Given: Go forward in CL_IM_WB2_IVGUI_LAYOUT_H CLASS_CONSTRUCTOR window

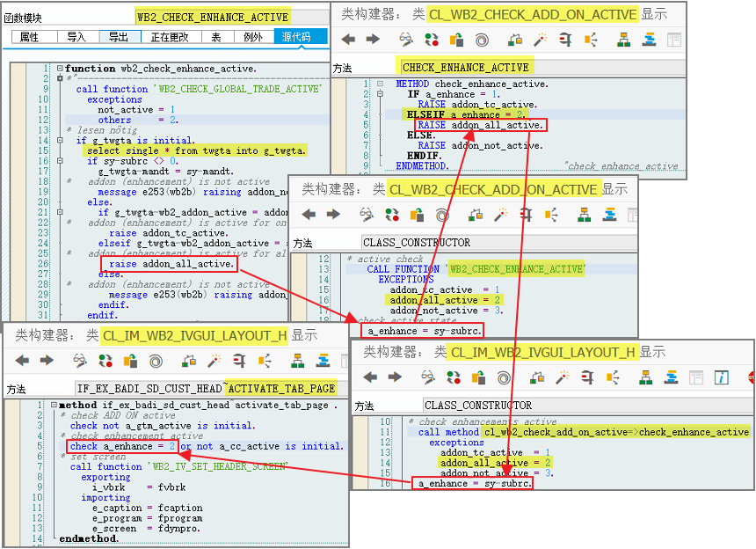Looking at the screenshot, I should [x=395, y=377].
